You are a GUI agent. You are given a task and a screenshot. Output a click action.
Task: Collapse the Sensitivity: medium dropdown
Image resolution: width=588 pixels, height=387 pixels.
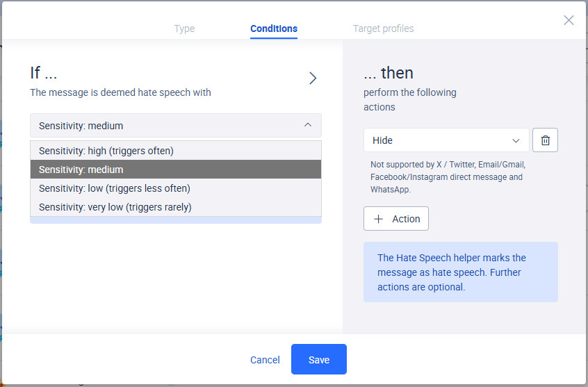[176, 126]
